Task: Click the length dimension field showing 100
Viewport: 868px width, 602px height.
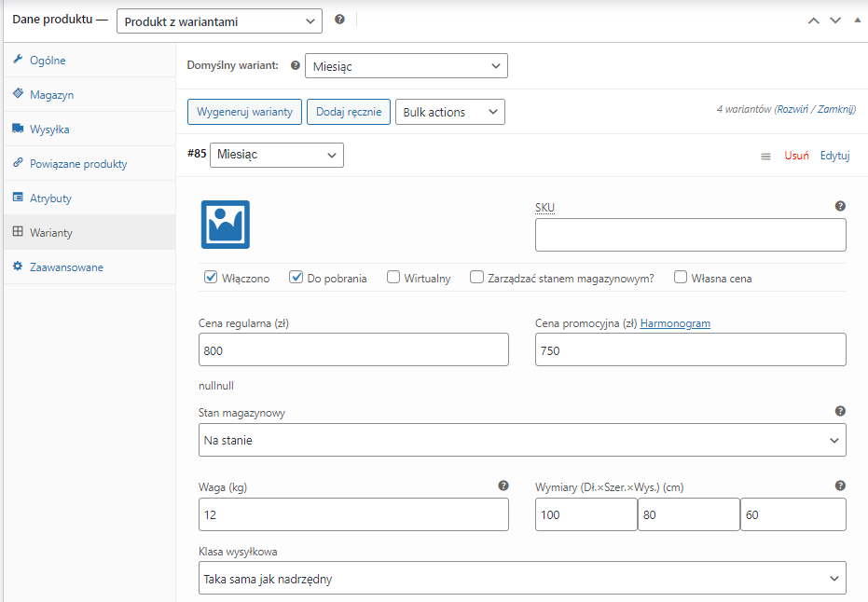Action: click(x=586, y=514)
